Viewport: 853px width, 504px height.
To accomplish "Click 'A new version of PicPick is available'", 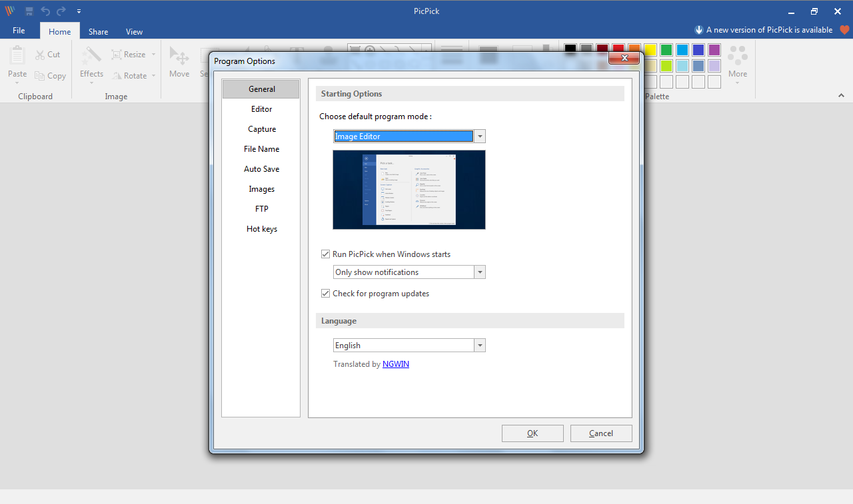I will click(769, 30).
